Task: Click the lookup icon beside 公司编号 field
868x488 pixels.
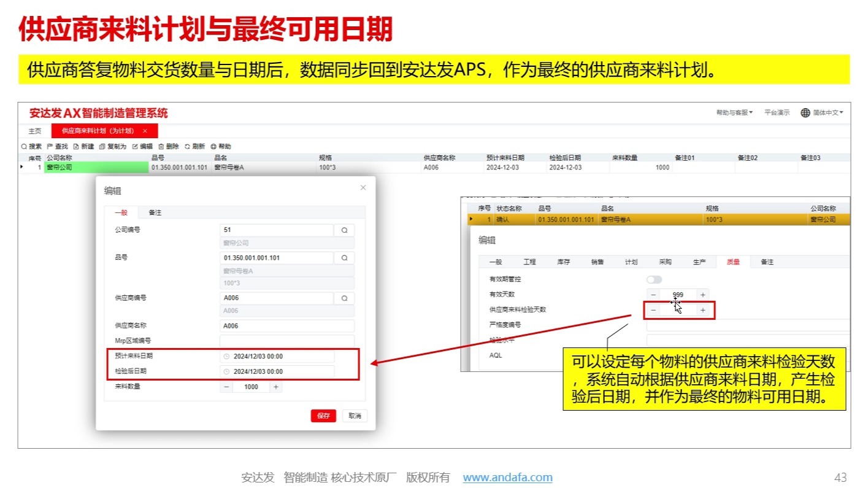Action: click(344, 230)
